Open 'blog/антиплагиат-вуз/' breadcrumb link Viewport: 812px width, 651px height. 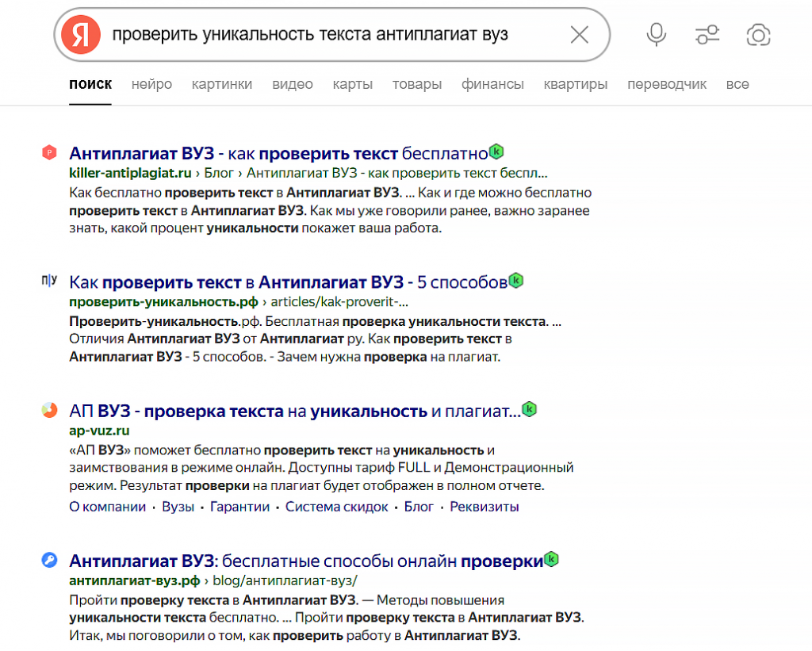point(285,580)
